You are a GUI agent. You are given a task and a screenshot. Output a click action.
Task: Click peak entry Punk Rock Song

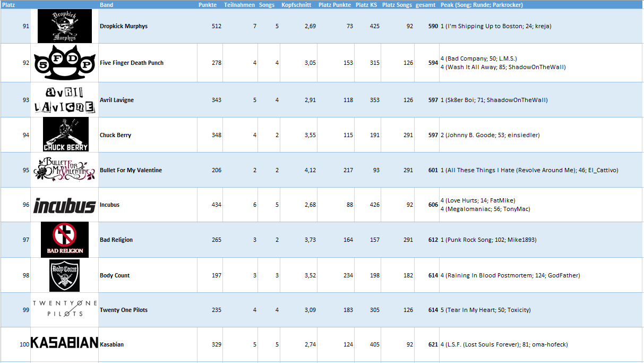(x=488, y=240)
